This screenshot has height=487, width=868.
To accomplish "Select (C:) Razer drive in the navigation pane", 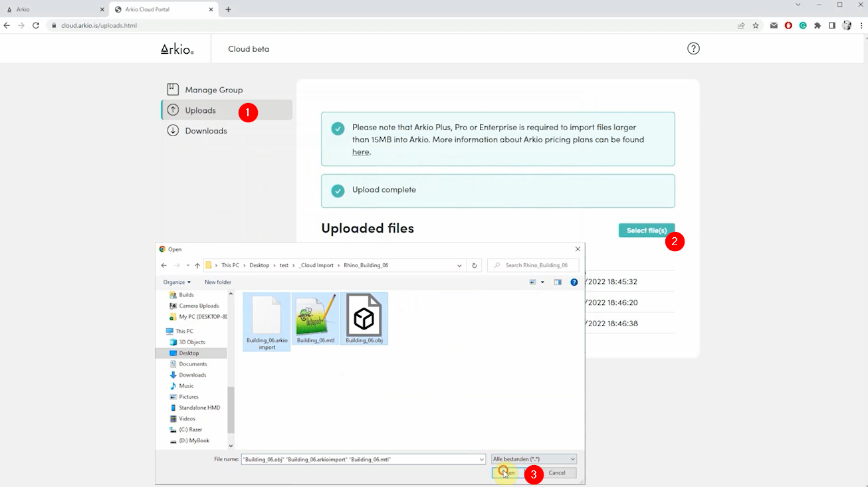I will tap(191, 430).
